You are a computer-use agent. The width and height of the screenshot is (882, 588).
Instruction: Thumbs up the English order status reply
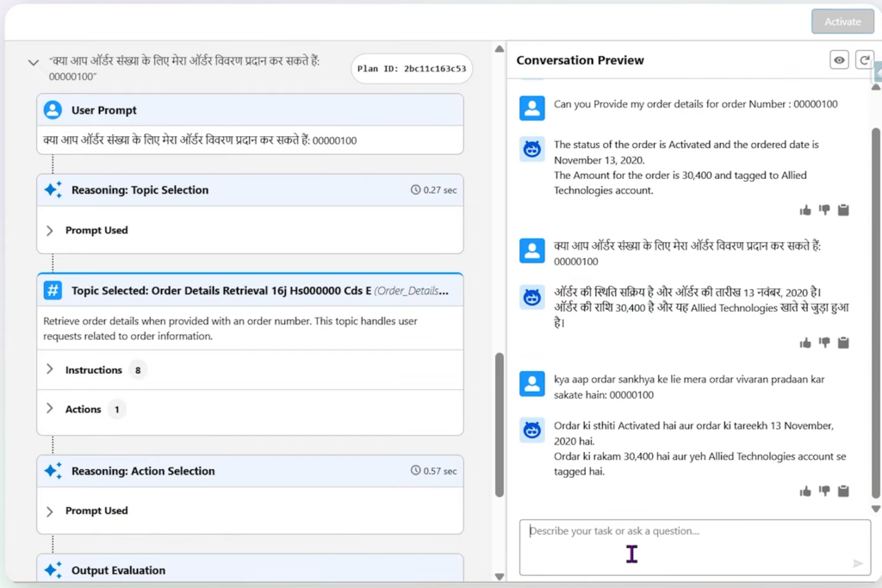pos(805,210)
